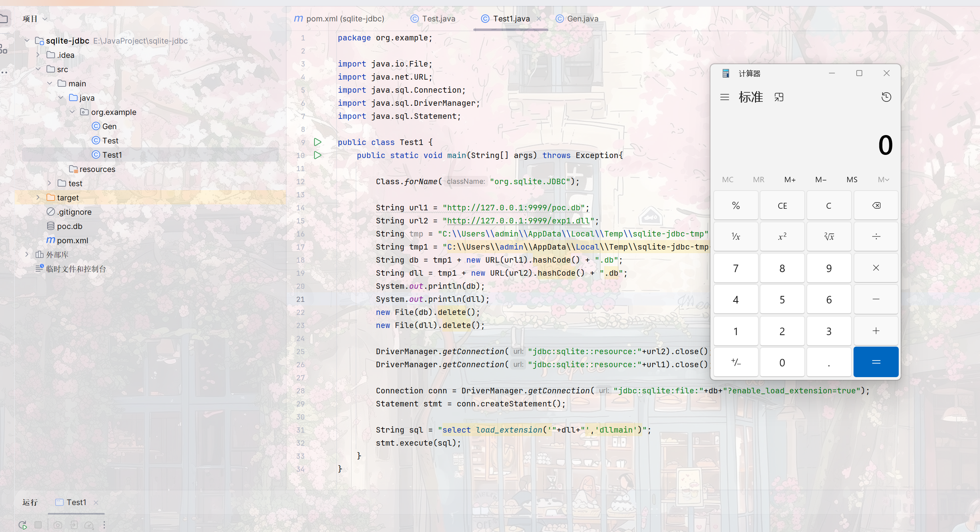Toggle Calculator keep-on-top icon

779,97
